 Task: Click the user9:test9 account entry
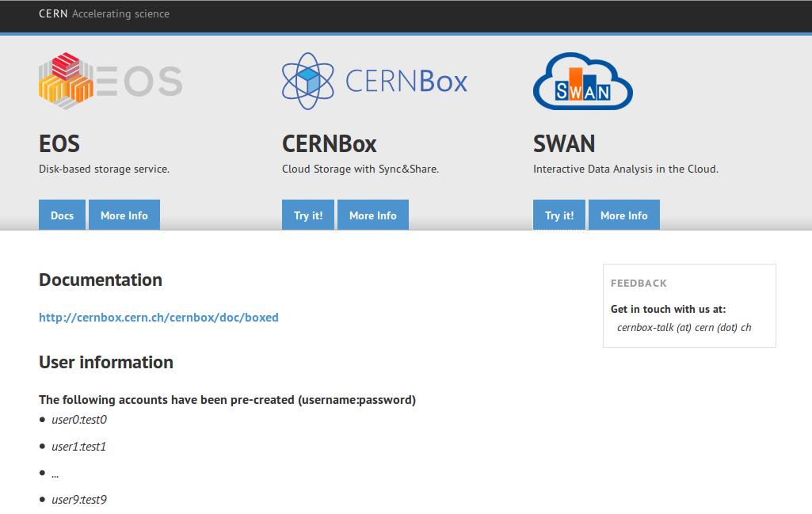tap(79, 500)
